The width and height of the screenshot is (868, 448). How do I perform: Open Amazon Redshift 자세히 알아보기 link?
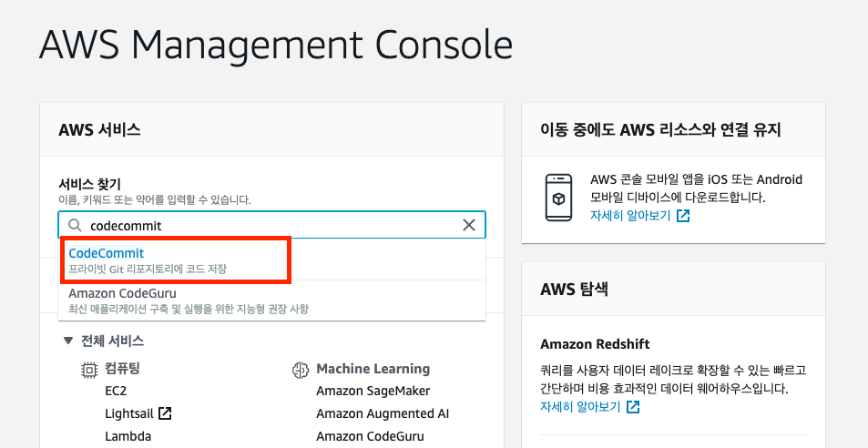580,407
